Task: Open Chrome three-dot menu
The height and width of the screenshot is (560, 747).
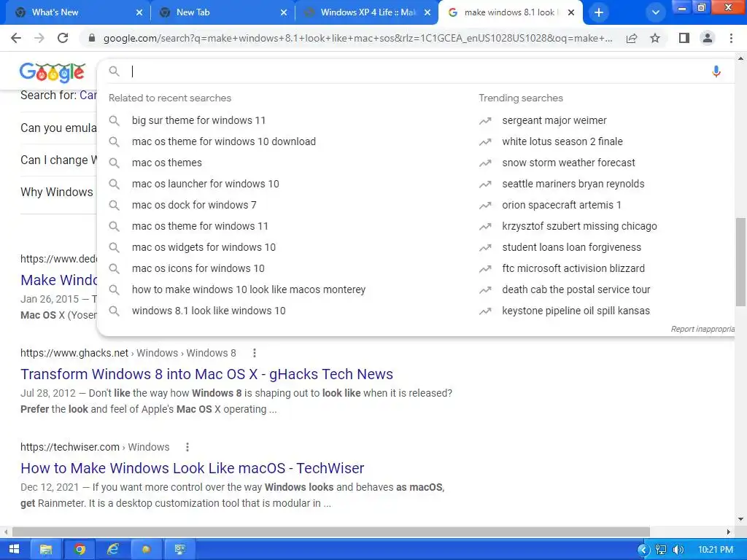Action: pos(731,38)
